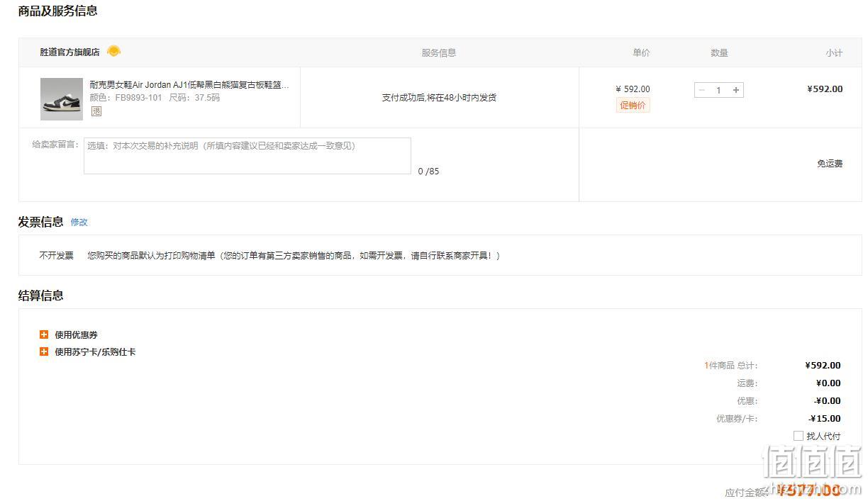Viewport: 868px width, 501px height.
Task: Click the 尺码：37.5码 size detail
Action: pos(194,98)
